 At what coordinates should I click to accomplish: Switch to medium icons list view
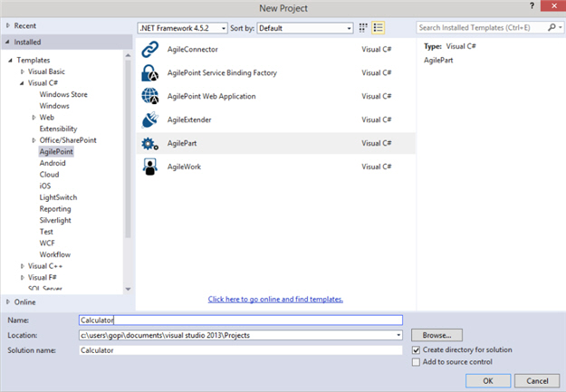click(x=378, y=28)
